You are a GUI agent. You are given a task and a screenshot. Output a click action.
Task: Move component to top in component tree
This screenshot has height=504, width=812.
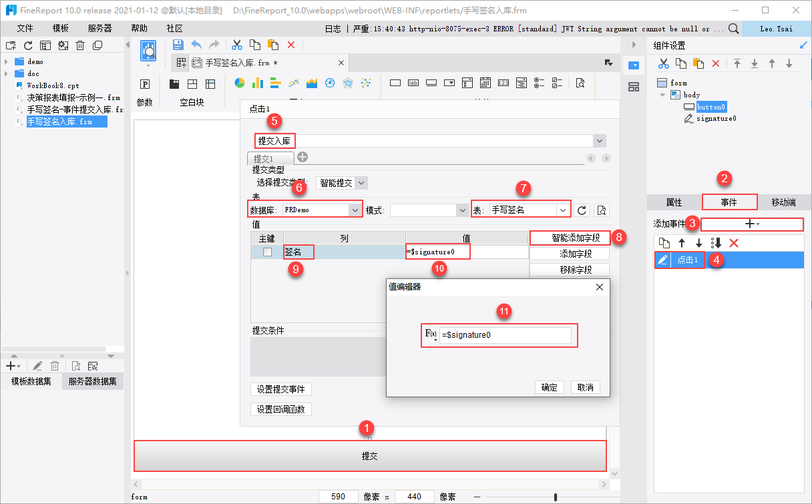pos(737,63)
